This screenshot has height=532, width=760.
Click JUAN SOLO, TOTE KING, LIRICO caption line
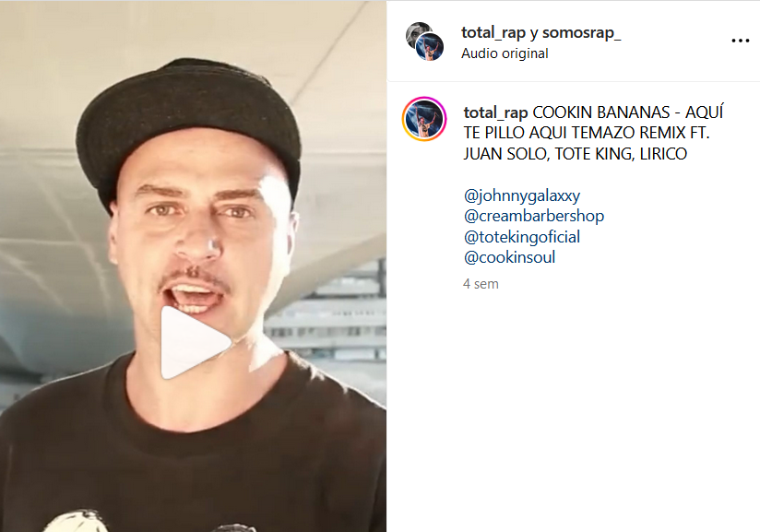click(x=576, y=154)
